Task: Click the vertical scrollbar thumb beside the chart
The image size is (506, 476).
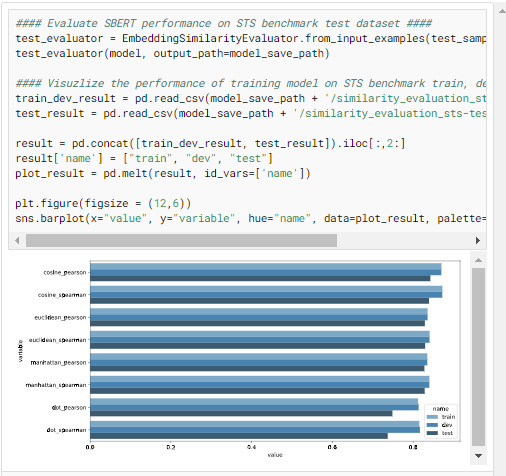Action: 478,357
